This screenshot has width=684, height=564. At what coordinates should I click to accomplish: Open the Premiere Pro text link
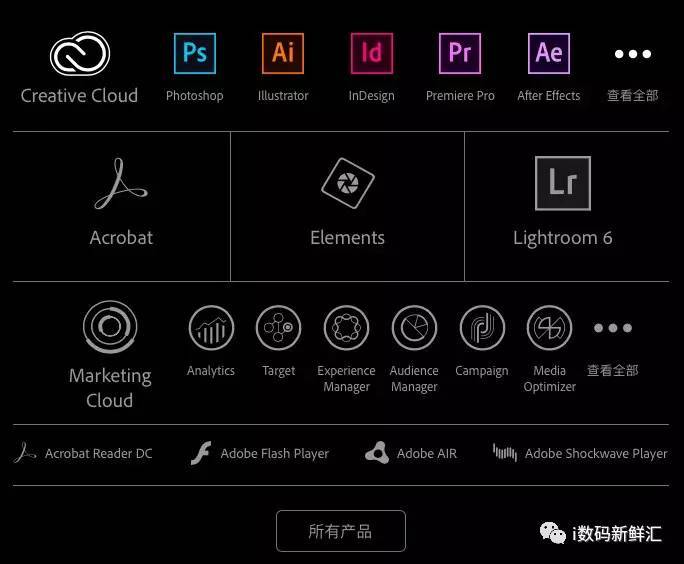[460, 96]
